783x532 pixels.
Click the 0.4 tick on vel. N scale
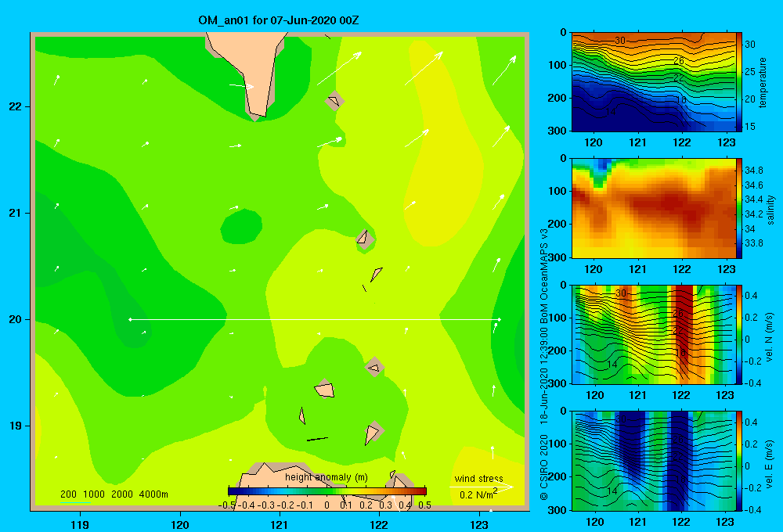coord(751,296)
